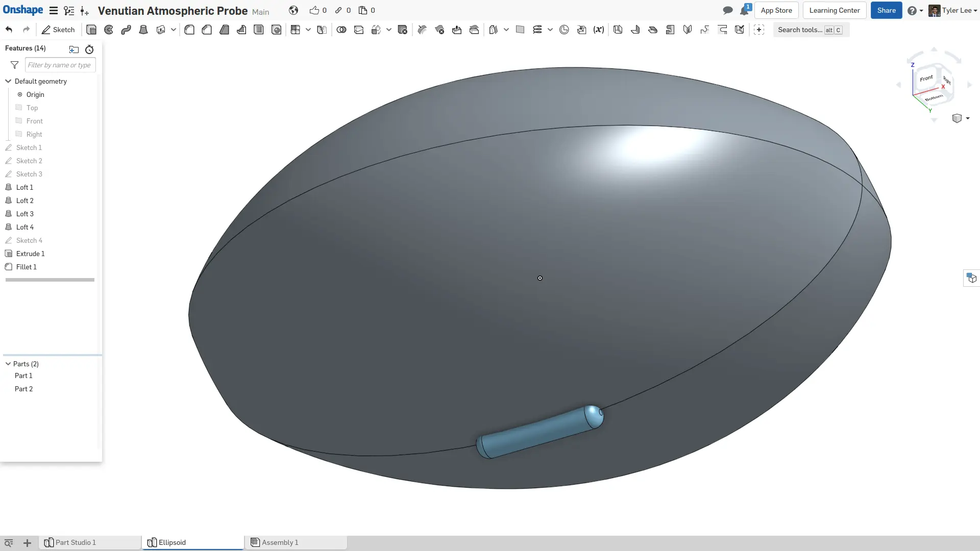980x551 pixels.
Task: Expand the Thicken tool dropdown
Action: (x=174, y=30)
